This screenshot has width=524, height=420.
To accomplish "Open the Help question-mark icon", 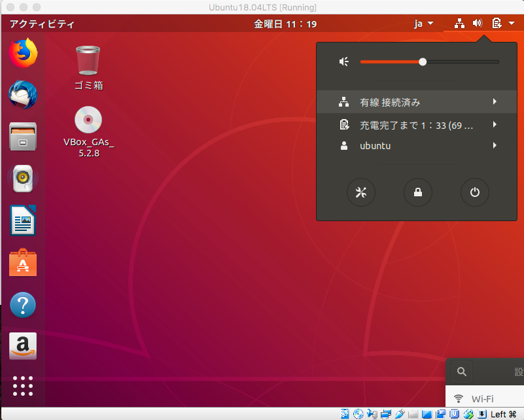I will [x=23, y=305].
